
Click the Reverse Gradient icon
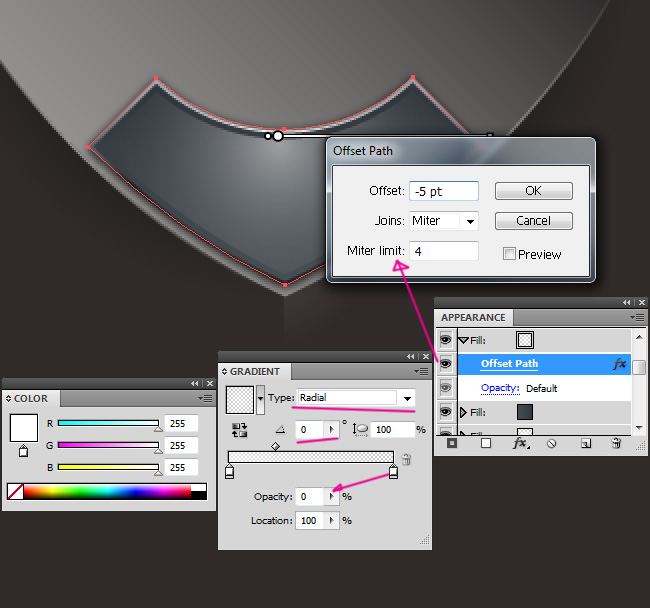[240, 430]
